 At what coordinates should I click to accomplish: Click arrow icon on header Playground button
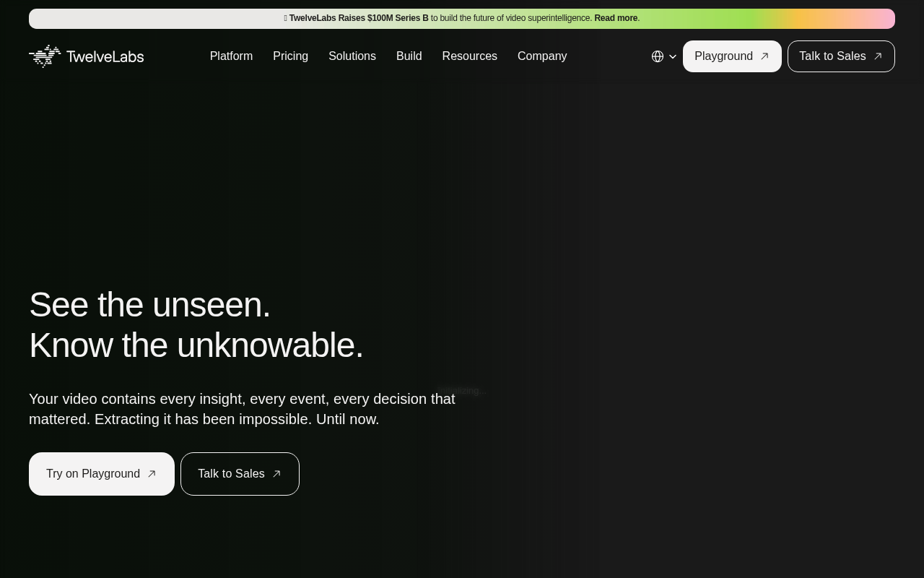[x=764, y=56]
